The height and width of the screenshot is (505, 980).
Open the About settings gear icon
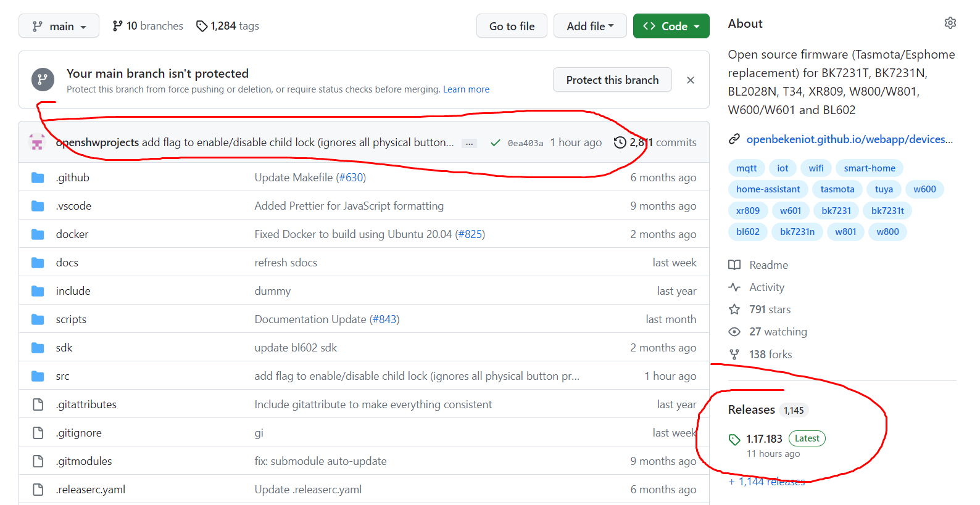click(950, 23)
